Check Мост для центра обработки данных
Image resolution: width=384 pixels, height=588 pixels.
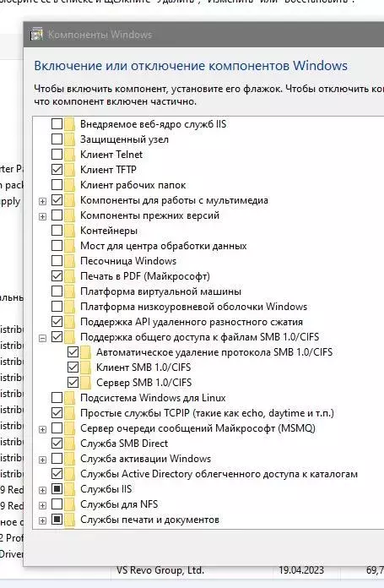pos(57,246)
